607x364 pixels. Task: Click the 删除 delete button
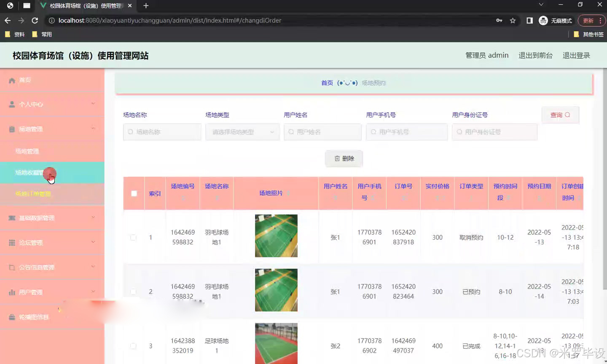pos(344,158)
